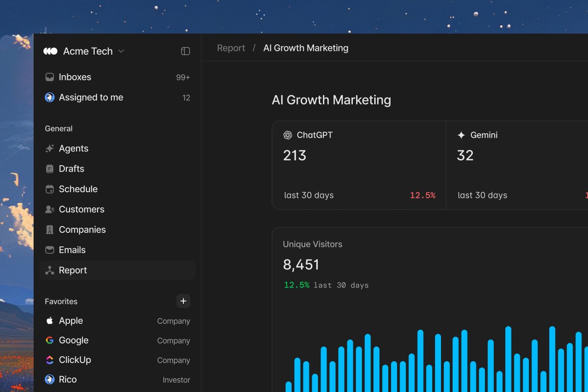Click the Favorites section label
This screenshot has height=392, width=588.
61,301
